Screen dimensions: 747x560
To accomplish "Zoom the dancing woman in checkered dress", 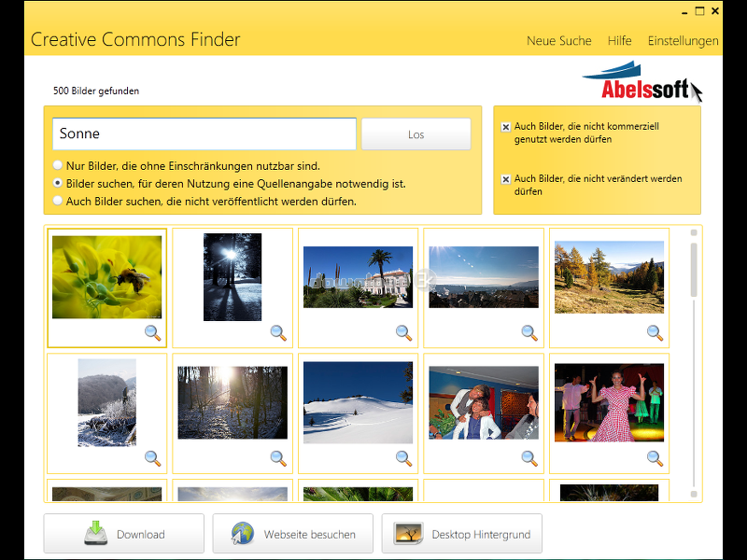I will pyautogui.click(x=655, y=458).
